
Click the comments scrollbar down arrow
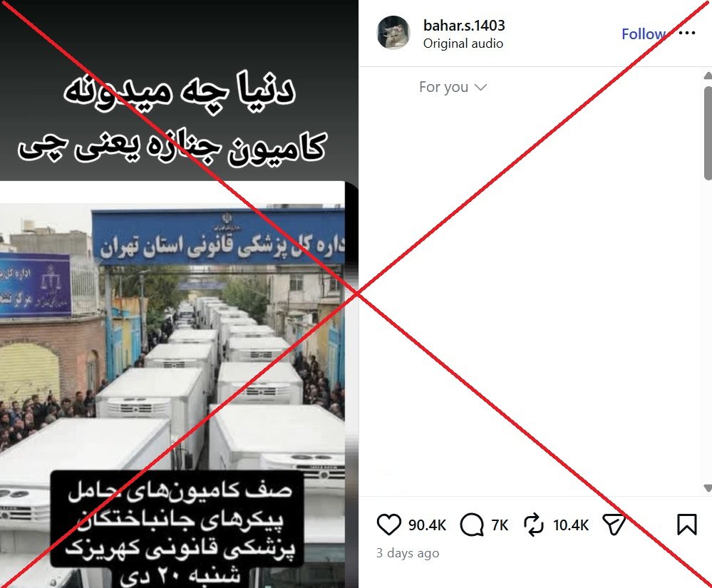708,488
